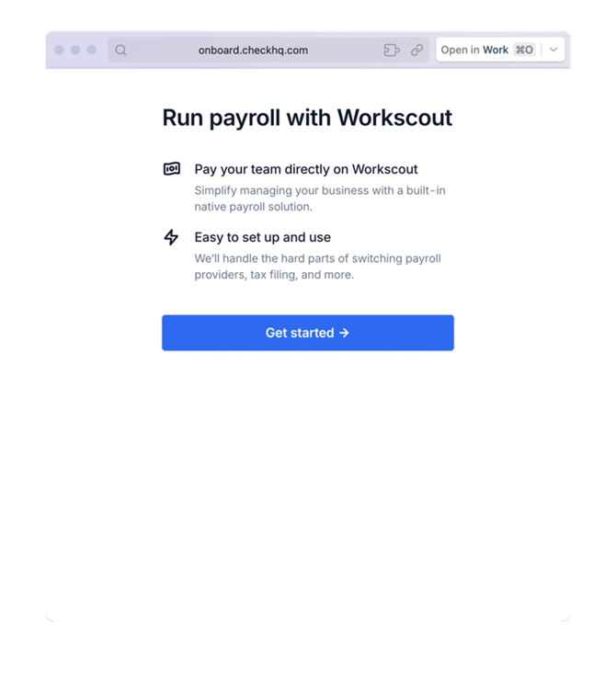
Task: Click the cash banknote icon beside Pay your team
Action: point(172,168)
